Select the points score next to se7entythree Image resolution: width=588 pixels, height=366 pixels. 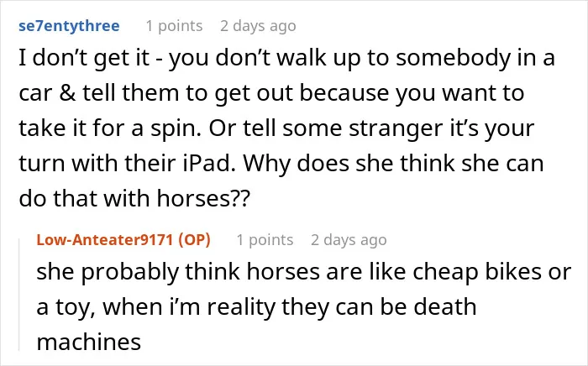(x=174, y=26)
